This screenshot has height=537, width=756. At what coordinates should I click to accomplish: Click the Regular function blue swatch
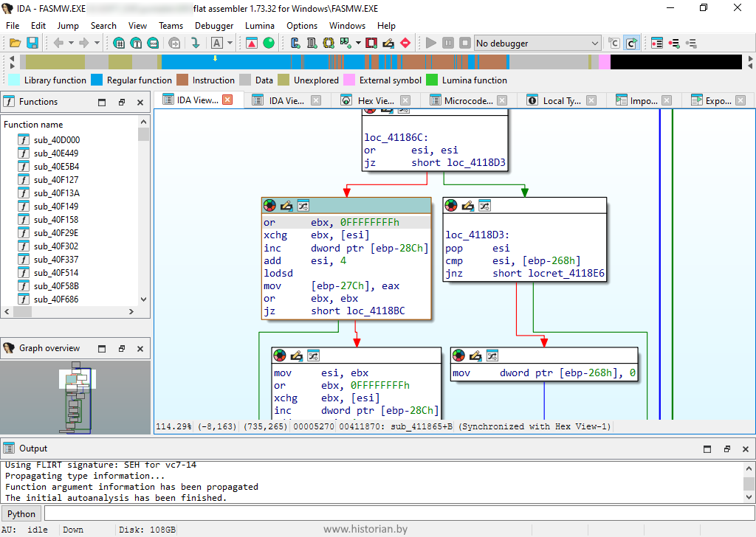click(97, 80)
